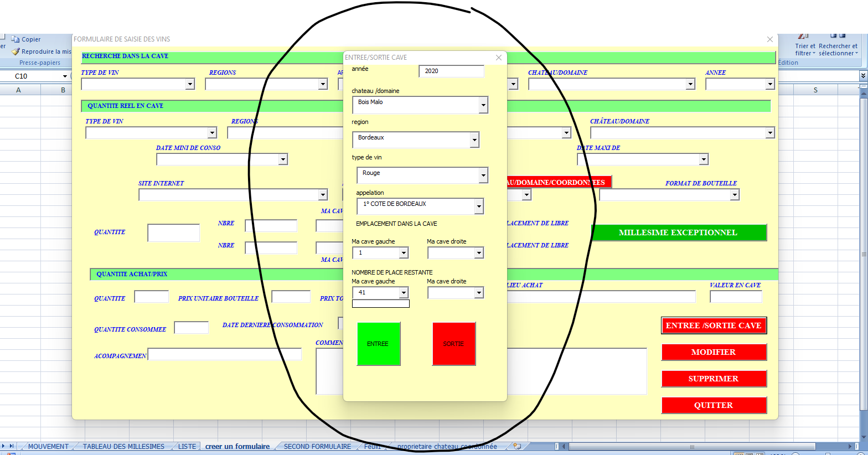Open the type de vin Rouge dropdown
This screenshot has width=868, height=455.
[483, 176]
